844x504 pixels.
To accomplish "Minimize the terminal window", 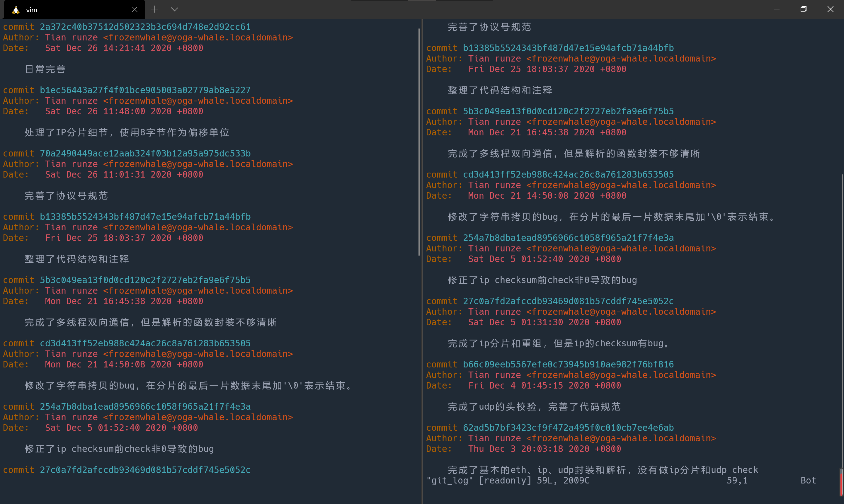I will [x=776, y=9].
